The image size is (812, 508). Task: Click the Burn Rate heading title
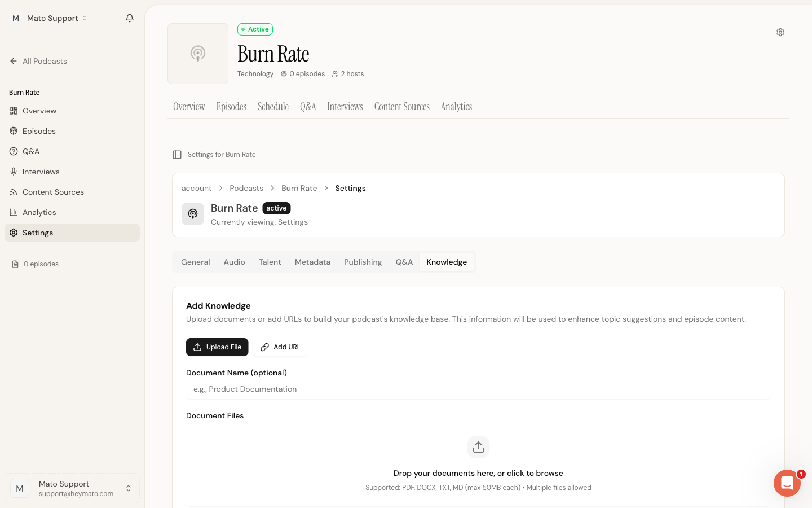(x=273, y=54)
